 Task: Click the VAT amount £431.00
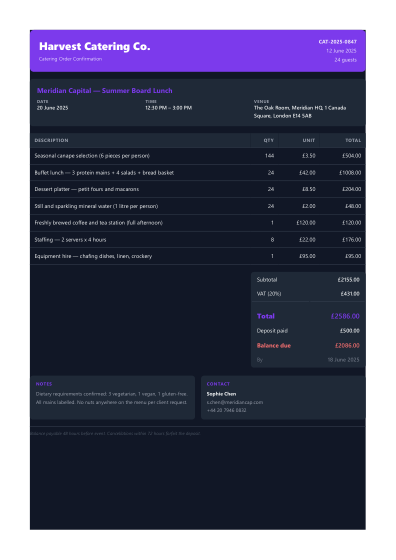pyautogui.click(x=350, y=294)
